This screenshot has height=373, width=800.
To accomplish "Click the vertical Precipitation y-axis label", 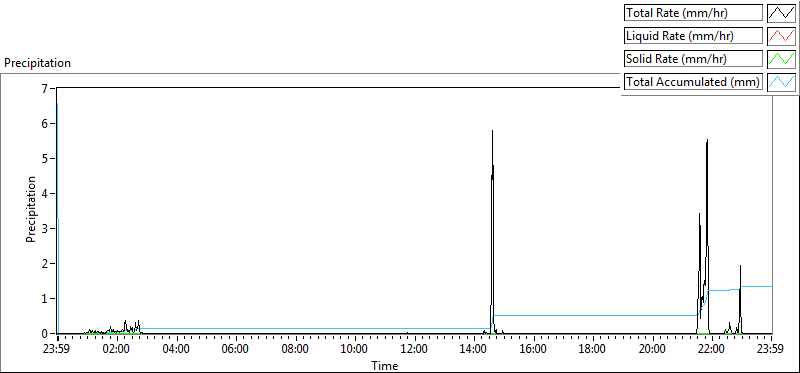I will (x=31, y=209).
